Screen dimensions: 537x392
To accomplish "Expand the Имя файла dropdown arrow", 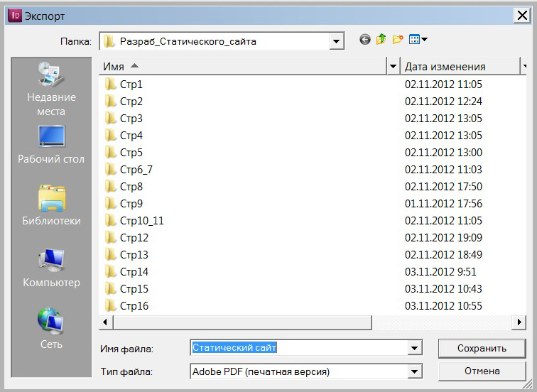I will [x=414, y=348].
